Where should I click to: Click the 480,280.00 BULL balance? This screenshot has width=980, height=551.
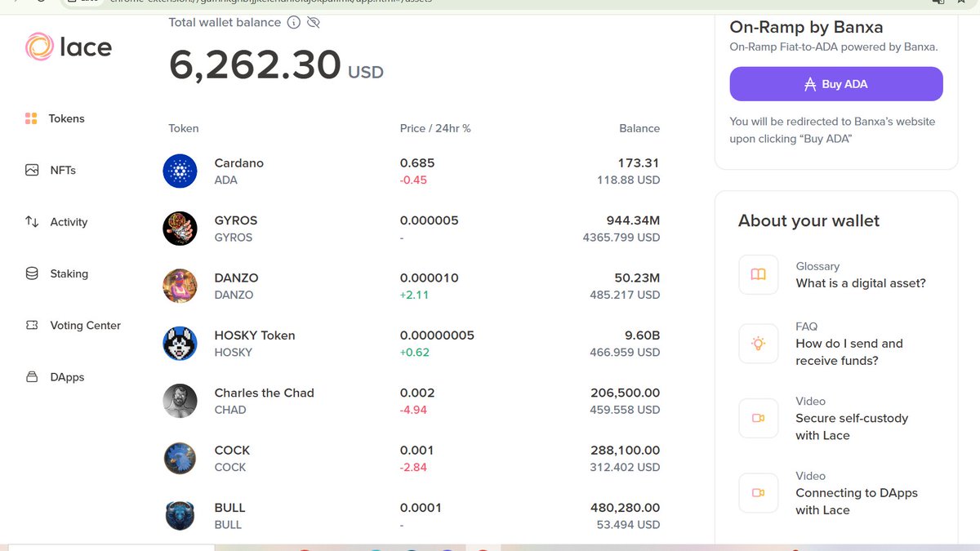click(x=625, y=508)
